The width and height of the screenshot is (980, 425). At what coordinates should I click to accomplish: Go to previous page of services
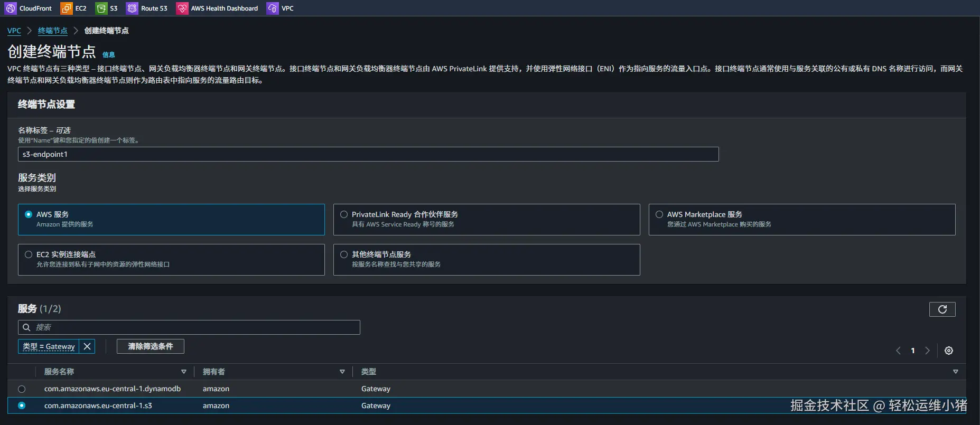[898, 351]
